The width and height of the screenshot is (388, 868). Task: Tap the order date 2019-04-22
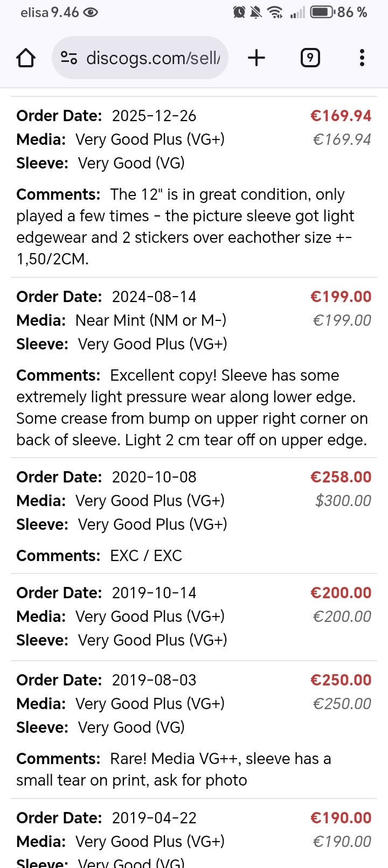click(154, 818)
